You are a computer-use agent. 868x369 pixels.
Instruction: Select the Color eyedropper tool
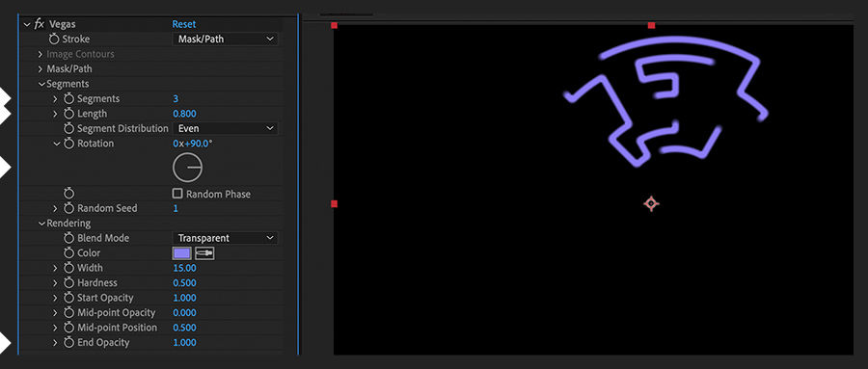(204, 253)
